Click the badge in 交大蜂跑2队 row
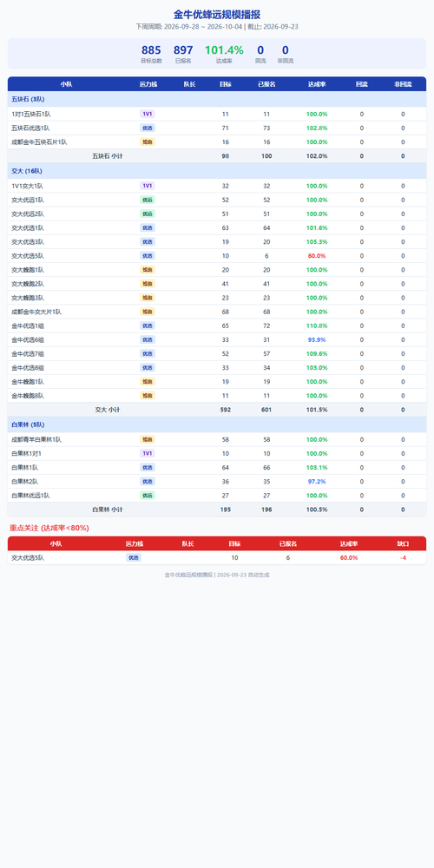 coord(148,284)
